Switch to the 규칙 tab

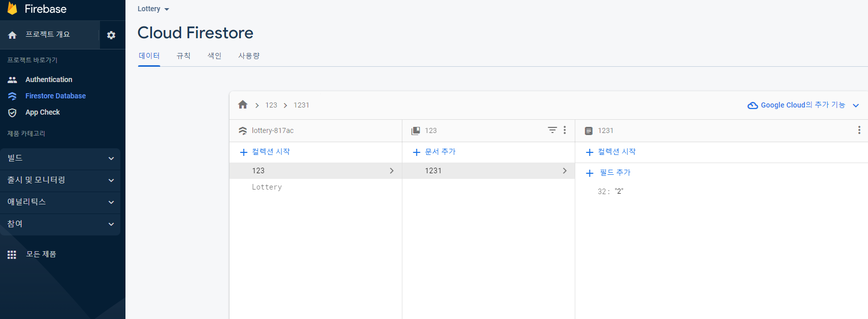pos(184,56)
